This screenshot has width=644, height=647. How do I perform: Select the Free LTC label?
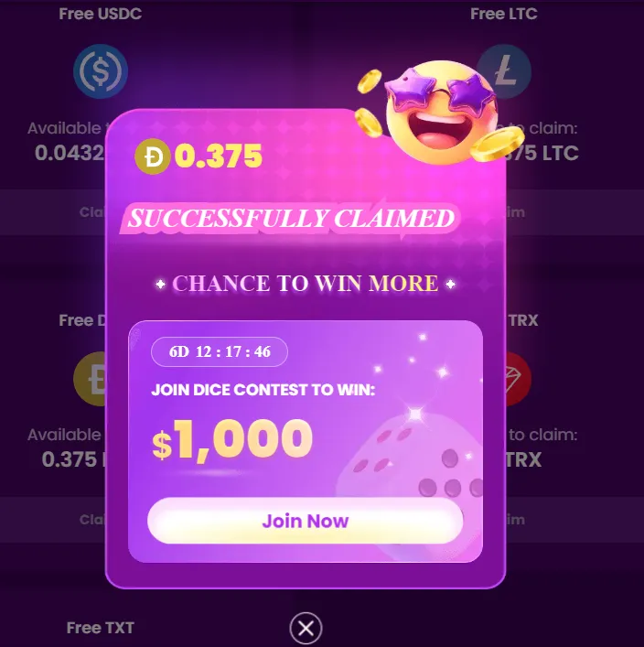[x=504, y=14]
